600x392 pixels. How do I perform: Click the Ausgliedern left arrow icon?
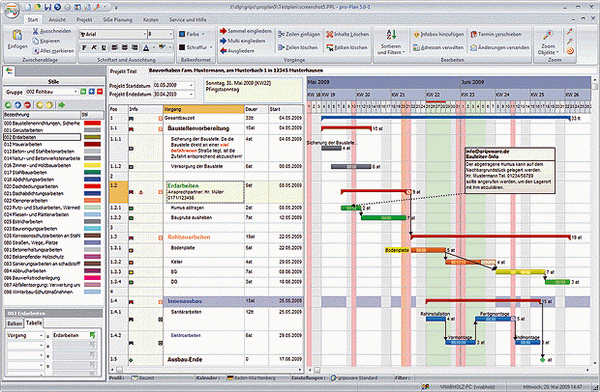(x=223, y=51)
